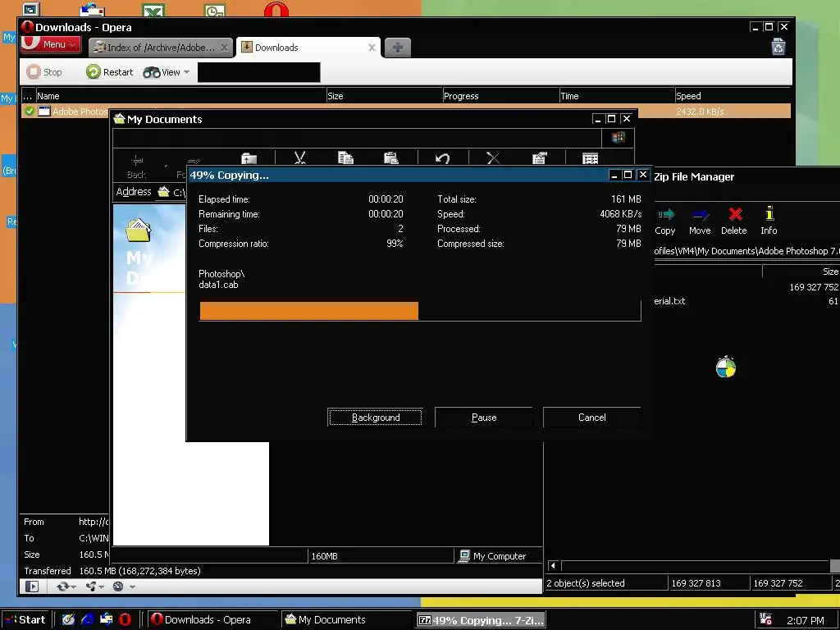Viewport: 840px width, 630px height.
Task: Open the Windows Start button
Action: (25, 620)
